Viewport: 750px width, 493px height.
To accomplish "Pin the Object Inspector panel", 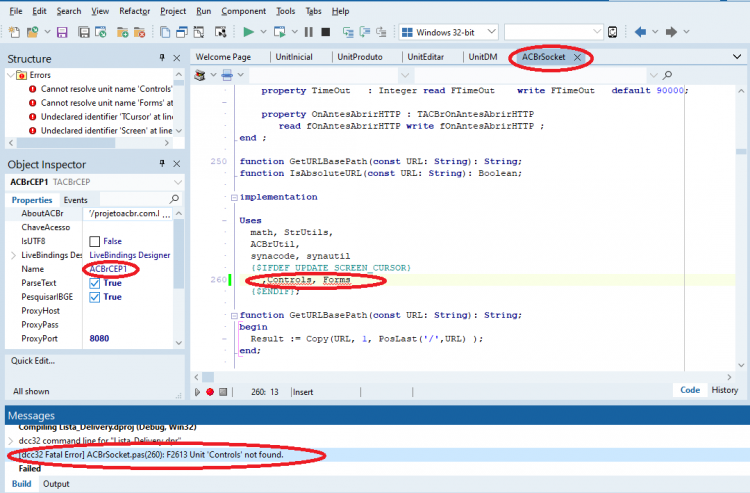I will tap(162, 164).
